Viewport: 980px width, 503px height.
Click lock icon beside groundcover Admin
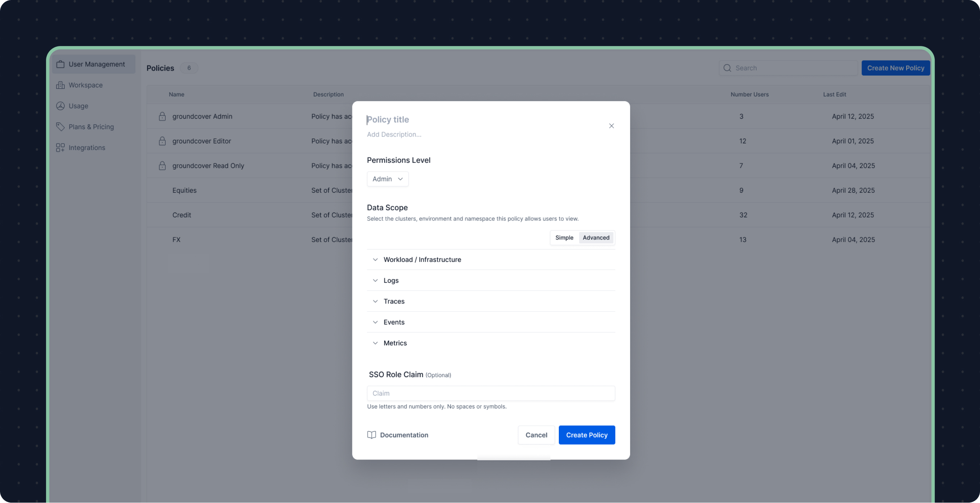point(162,117)
